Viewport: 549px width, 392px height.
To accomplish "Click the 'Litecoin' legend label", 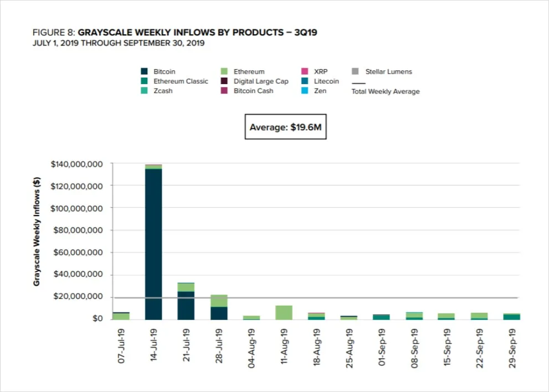I will 326,81.
